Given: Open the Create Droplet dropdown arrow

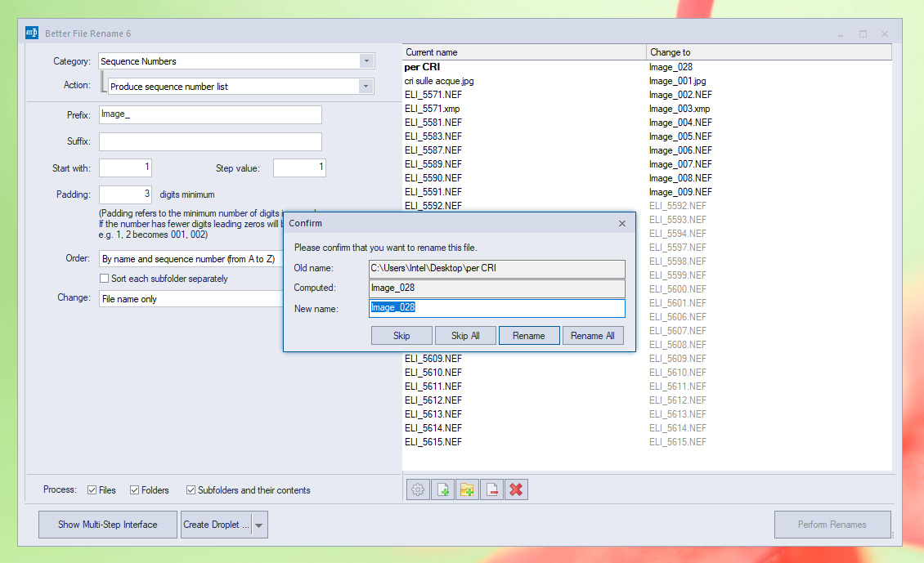Looking at the screenshot, I should (259, 525).
